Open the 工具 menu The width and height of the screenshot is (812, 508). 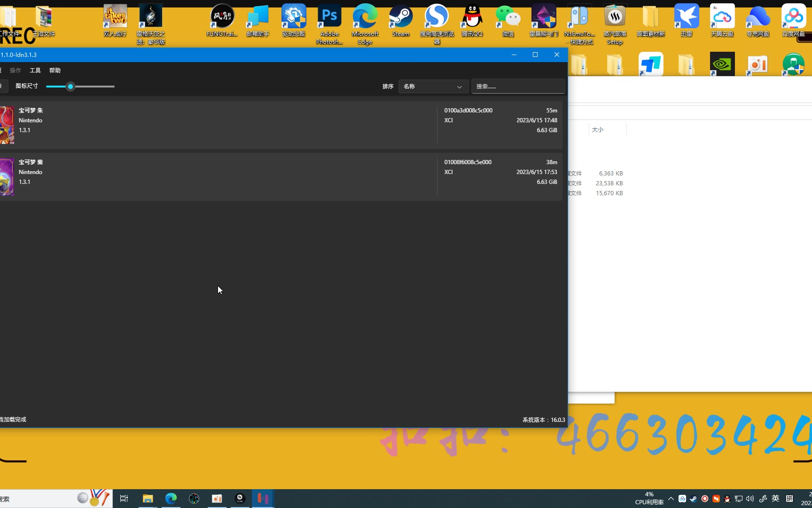(35, 71)
